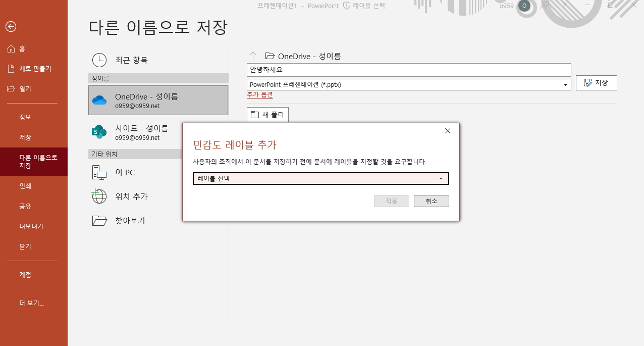Click the 적용 button in the dialog

click(392, 201)
